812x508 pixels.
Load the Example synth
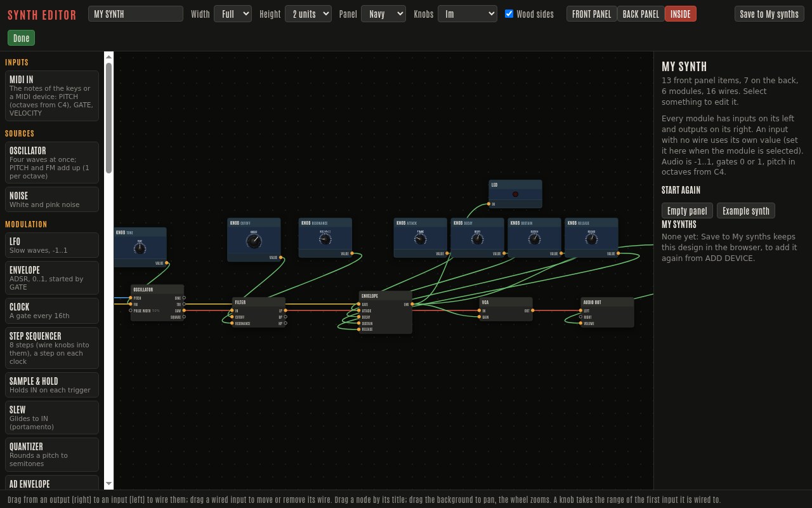[x=746, y=211]
